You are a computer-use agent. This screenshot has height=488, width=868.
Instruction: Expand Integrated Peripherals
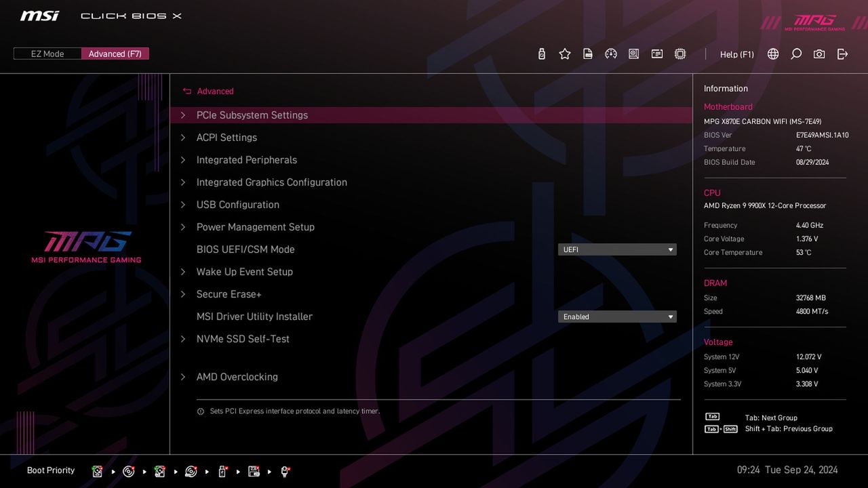click(x=431, y=160)
